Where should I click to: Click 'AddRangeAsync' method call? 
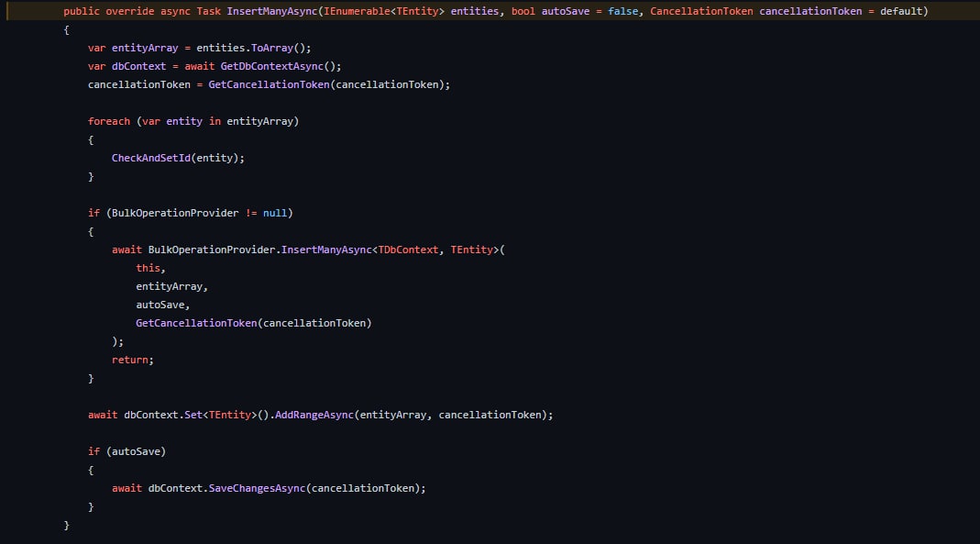pyautogui.click(x=314, y=416)
